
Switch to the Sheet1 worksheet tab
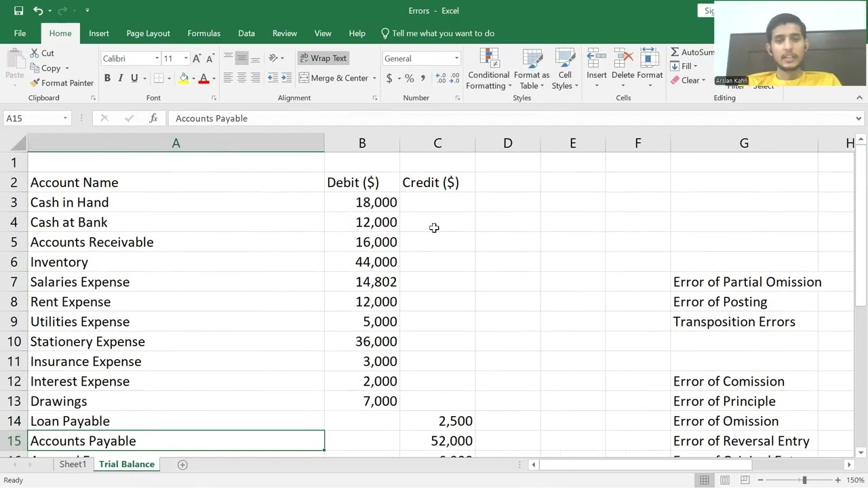coord(73,464)
